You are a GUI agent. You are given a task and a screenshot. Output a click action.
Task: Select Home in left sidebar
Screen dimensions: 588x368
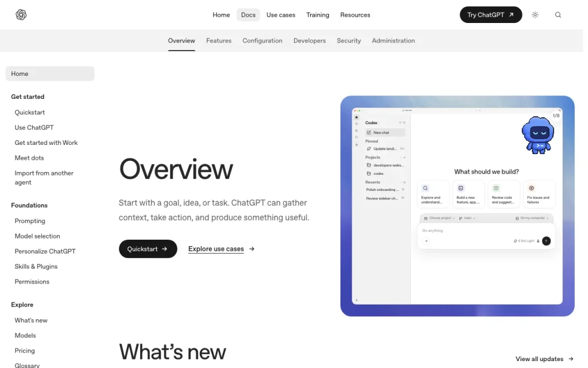(50, 74)
